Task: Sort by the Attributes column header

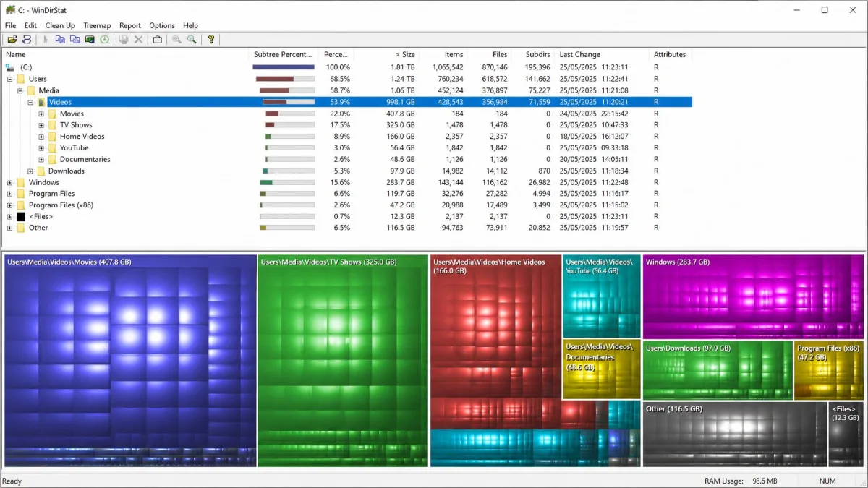Action: [671, 54]
